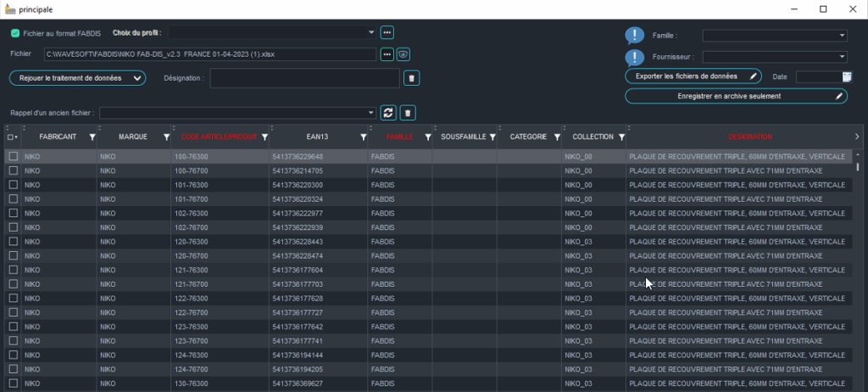Sort by the DESIGNATION column header
Image resolution: width=868 pixels, height=392 pixels.
(750, 137)
